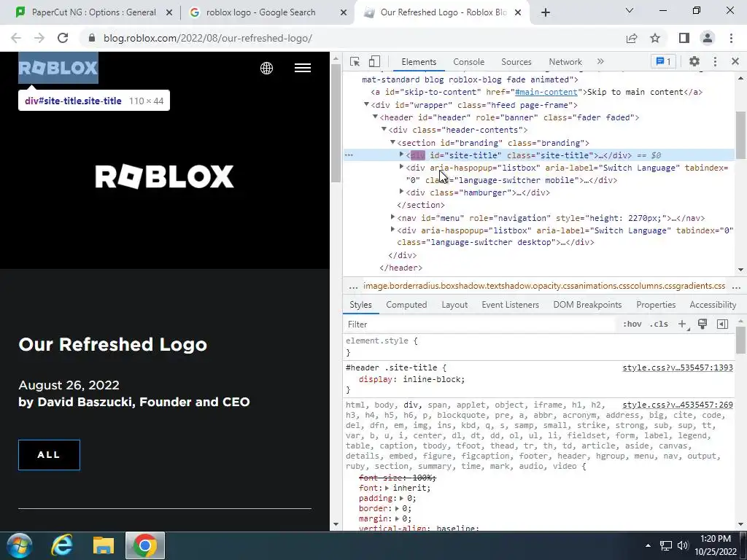Open the Event Listeners tab
Image resolution: width=747 pixels, height=560 pixels.
[510, 305]
